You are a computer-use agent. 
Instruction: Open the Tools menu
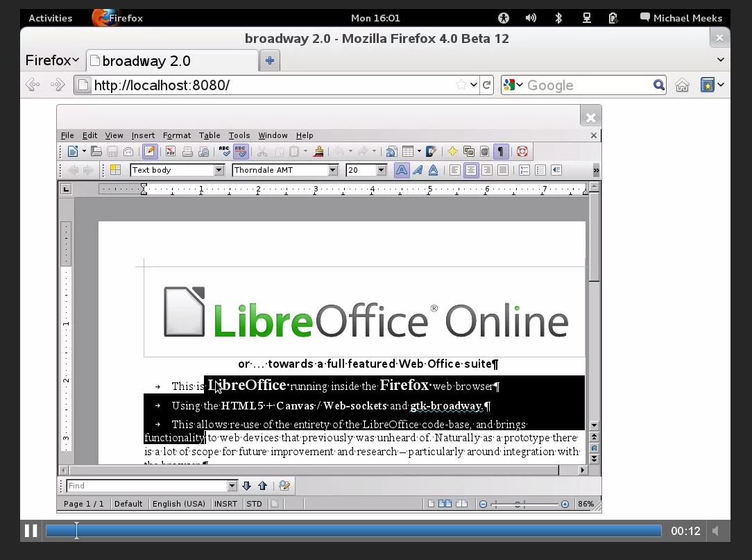(239, 135)
